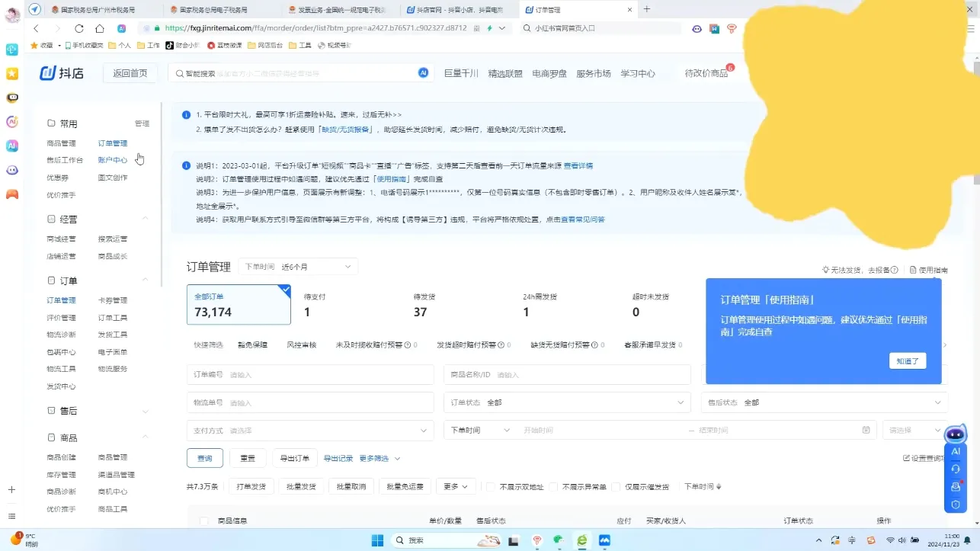This screenshot has width=980, height=551.
Task: Click the star favorites icon in browser sidebar
Action: pyautogui.click(x=11, y=74)
